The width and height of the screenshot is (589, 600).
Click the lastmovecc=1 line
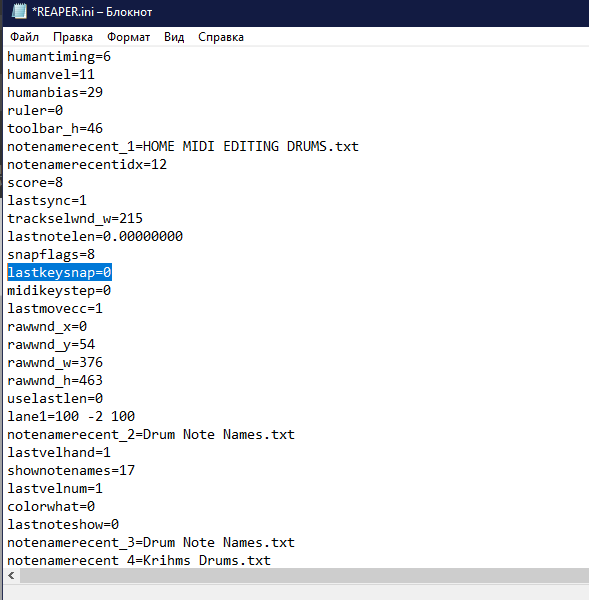click(x=55, y=308)
